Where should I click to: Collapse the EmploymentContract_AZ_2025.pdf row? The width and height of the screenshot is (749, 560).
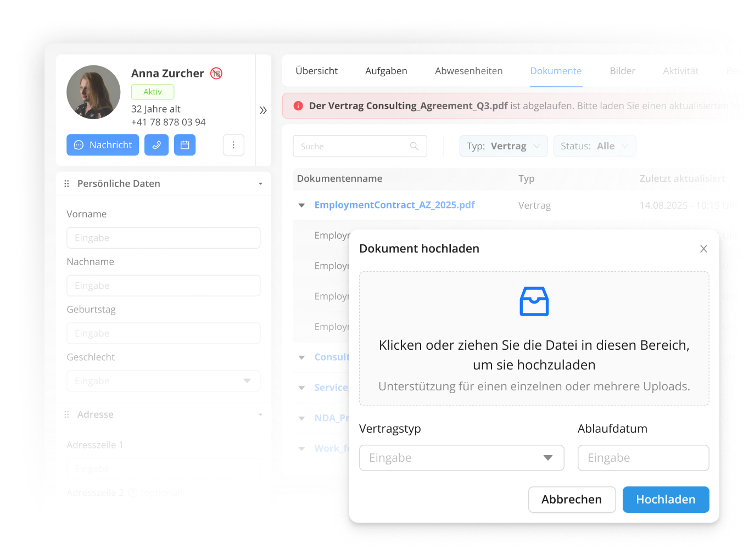[x=301, y=205]
